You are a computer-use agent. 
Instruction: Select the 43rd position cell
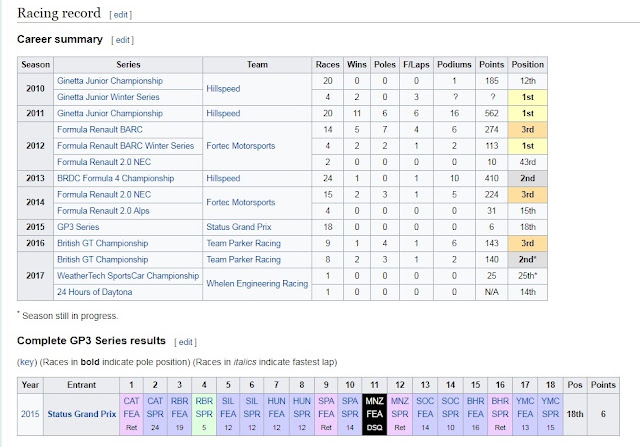tap(527, 162)
